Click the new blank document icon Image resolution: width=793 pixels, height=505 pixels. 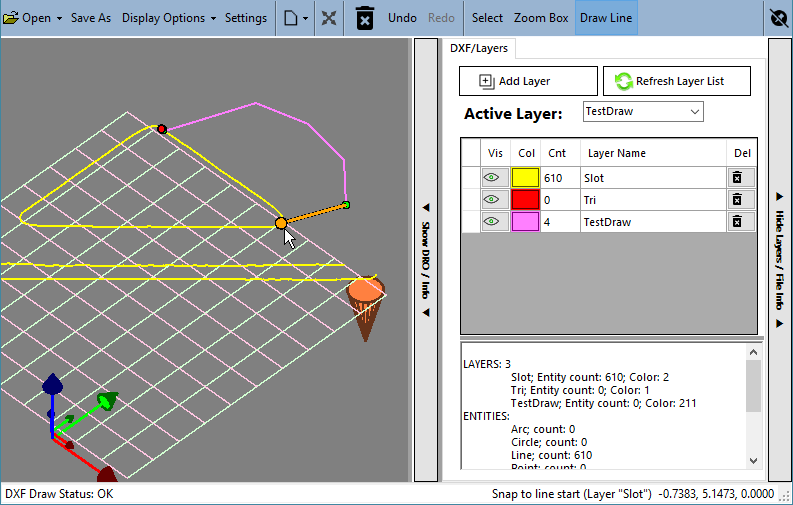pos(291,18)
